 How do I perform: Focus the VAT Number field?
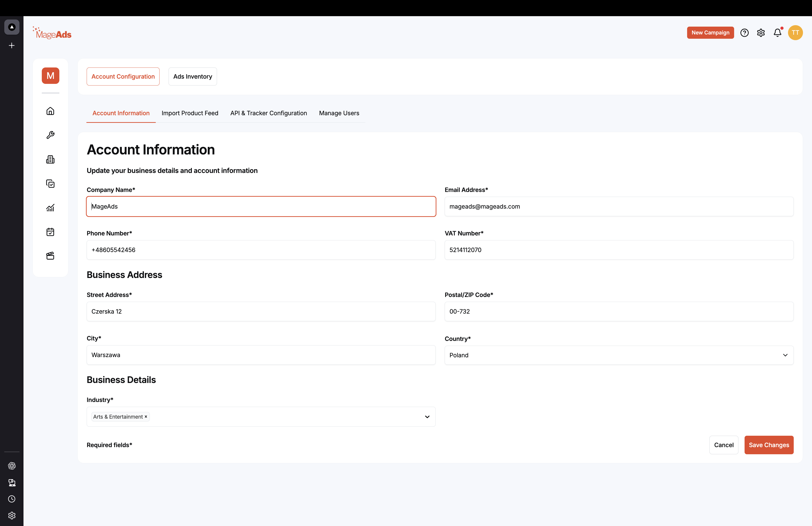pyautogui.click(x=619, y=250)
